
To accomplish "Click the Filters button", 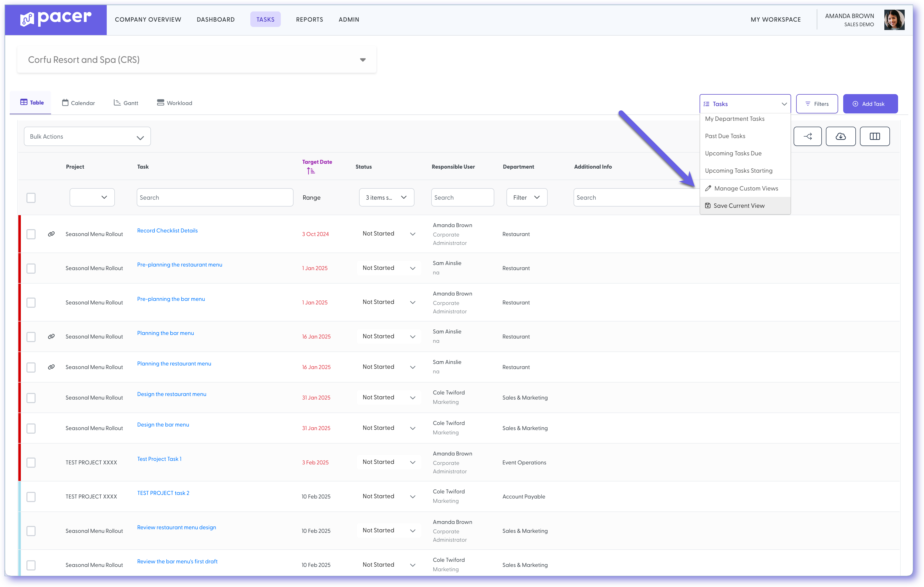I will [x=817, y=104].
